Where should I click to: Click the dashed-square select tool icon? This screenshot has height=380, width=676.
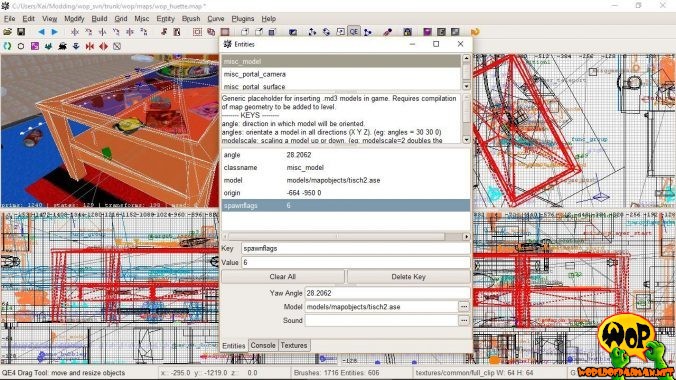(x=197, y=32)
